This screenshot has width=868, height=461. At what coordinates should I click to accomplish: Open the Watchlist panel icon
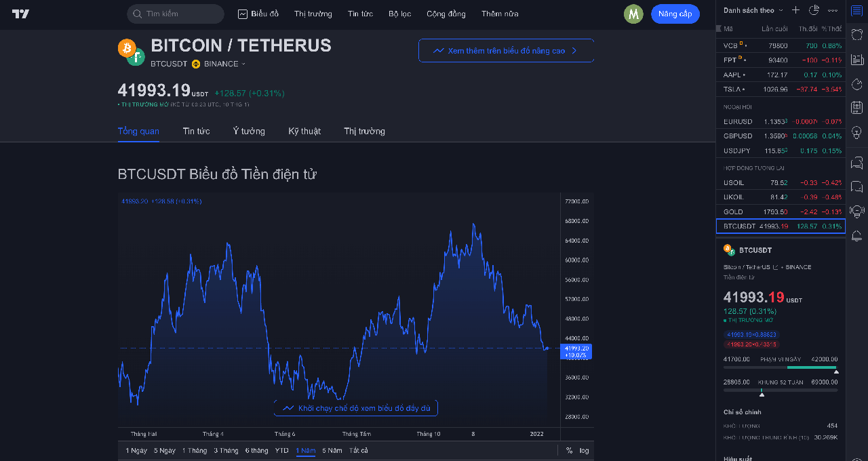click(856, 11)
